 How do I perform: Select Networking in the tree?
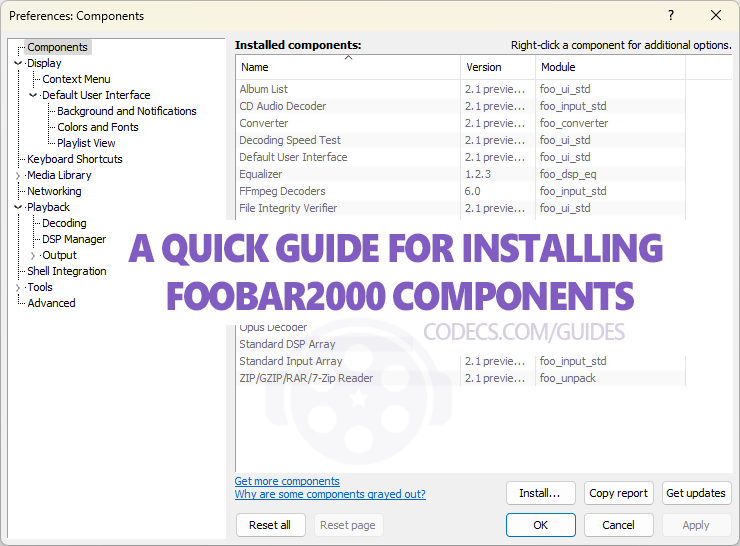54,192
